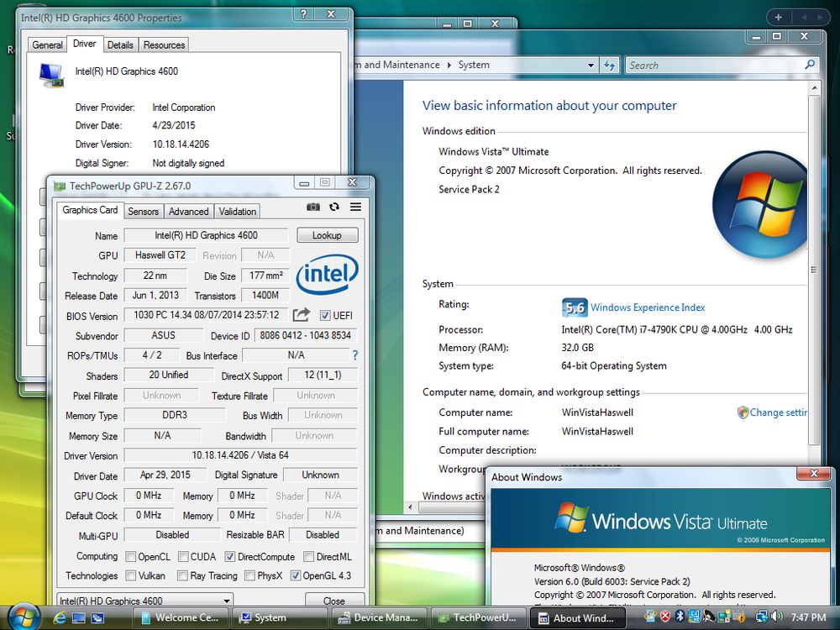
Task: Toggle the Ray Tracing checkbox
Action: pos(182,575)
